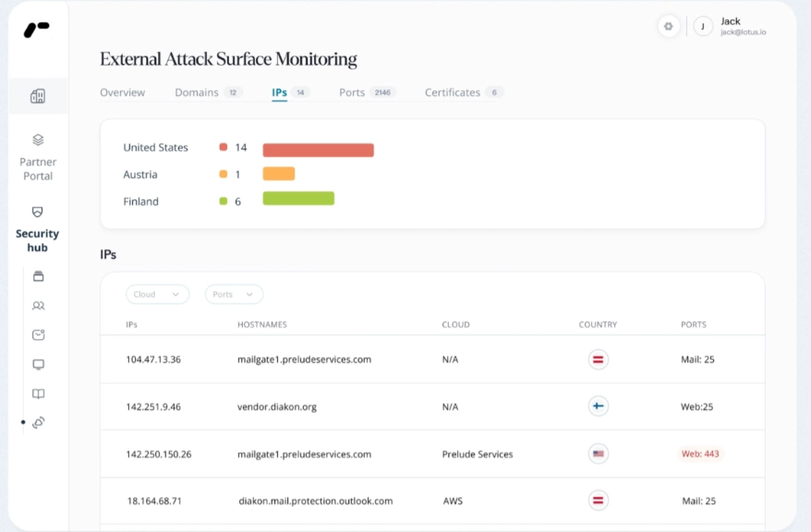Open the settings gear near the profile
This screenshot has width=811, height=532.
pos(668,26)
